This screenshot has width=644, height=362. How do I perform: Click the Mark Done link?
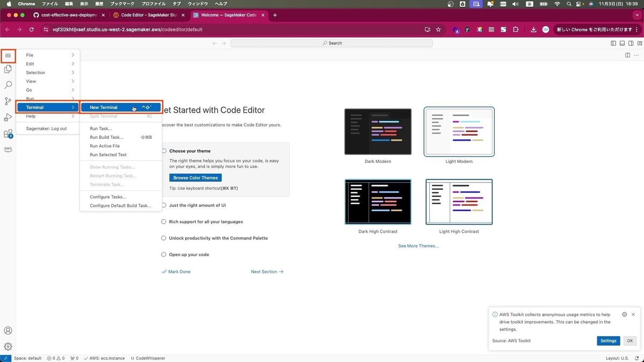pyautogui.click(x=176, y=272)
